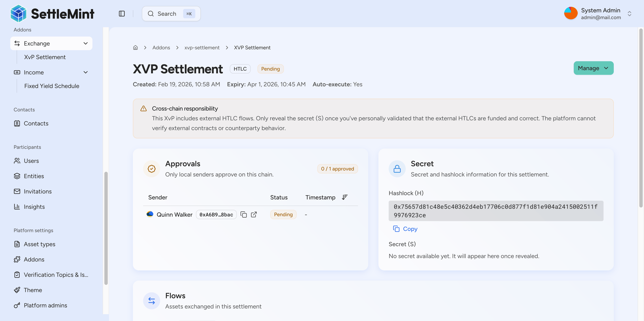Copy Quinn Walker's wallet address

pyautogui.click(x=244, y=215)
